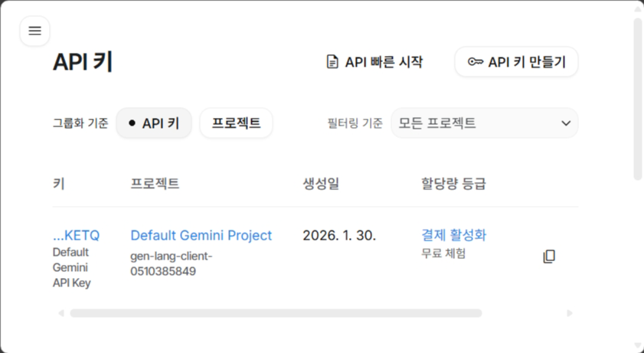Switch grouping to 프로젝트

(236, 123)
